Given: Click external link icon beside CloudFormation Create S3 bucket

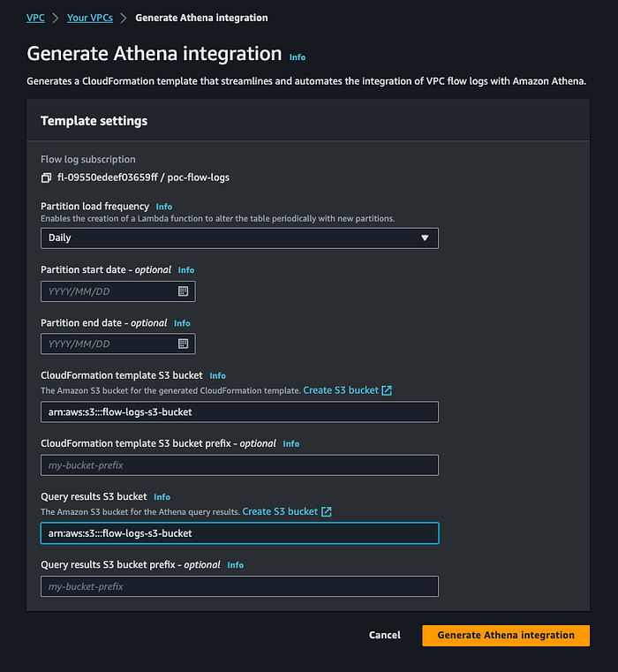Looking at the screenshot, I should click(x=387, y=390).
